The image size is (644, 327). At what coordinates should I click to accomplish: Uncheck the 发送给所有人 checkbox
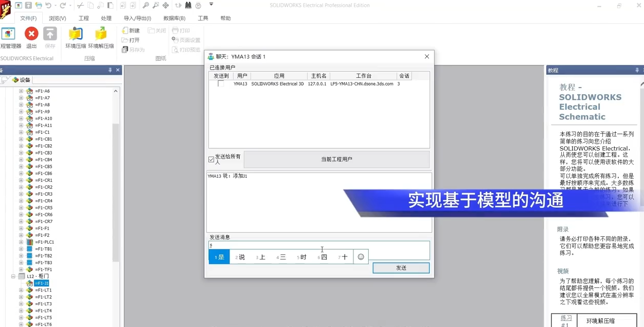[211, 159]
